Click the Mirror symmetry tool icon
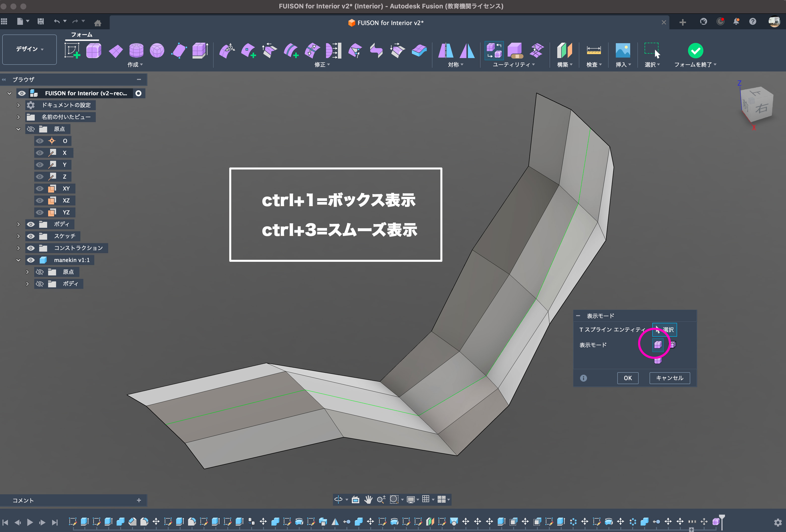The width and height of the screenshot is (786, 532). [x=445, y=51]
